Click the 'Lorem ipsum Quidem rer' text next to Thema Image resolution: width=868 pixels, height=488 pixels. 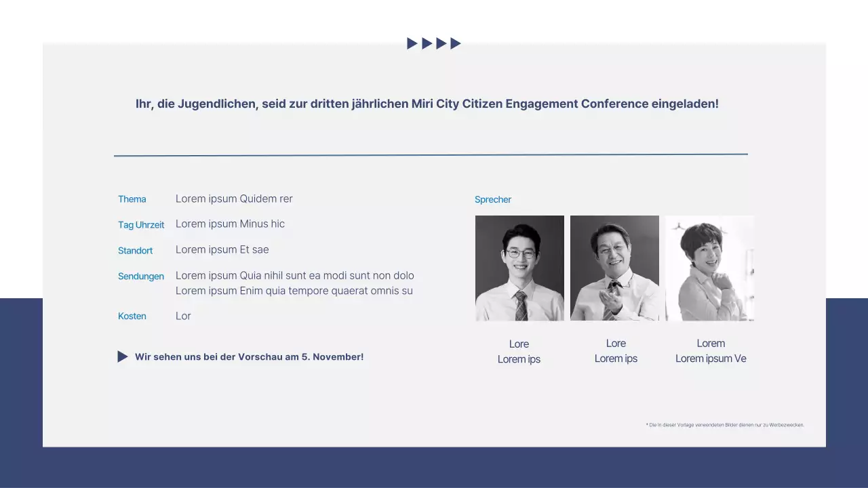click(234, 199)
